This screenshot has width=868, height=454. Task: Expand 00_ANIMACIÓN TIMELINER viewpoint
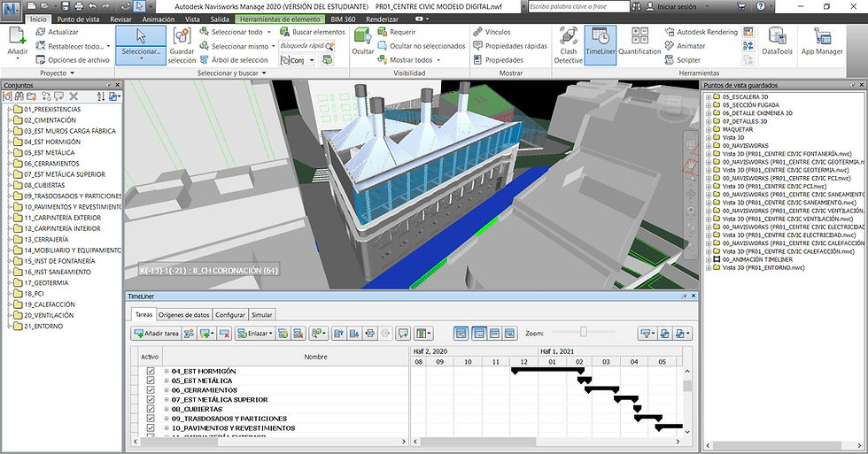[708, 259]
